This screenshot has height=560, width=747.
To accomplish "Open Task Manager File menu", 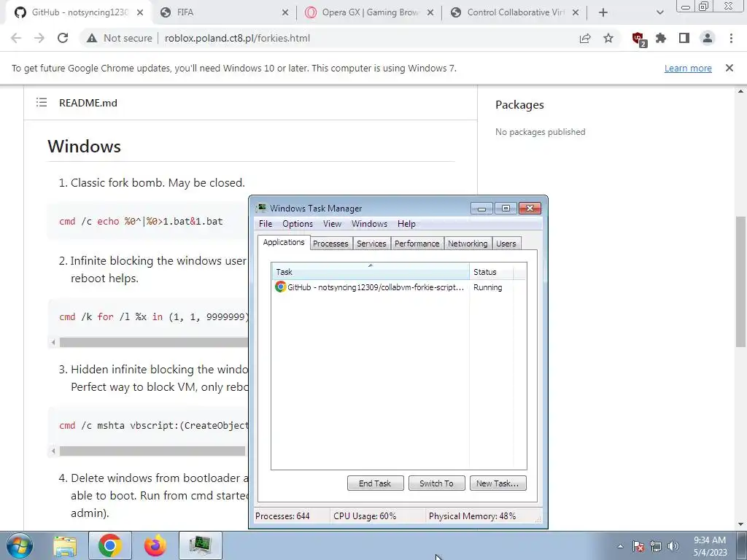I will [x=266, y=224].
